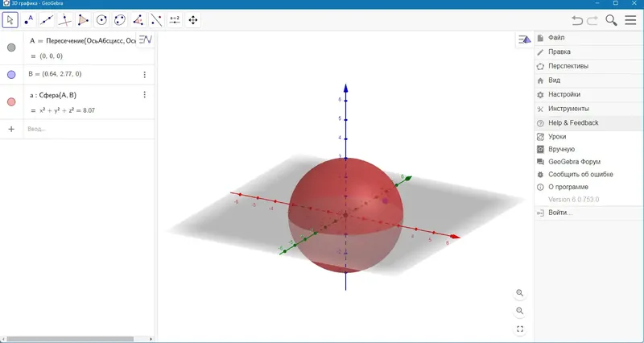Select the Rotate 3D graphics view tool
The image size is (644, 343).
(192, 19)
